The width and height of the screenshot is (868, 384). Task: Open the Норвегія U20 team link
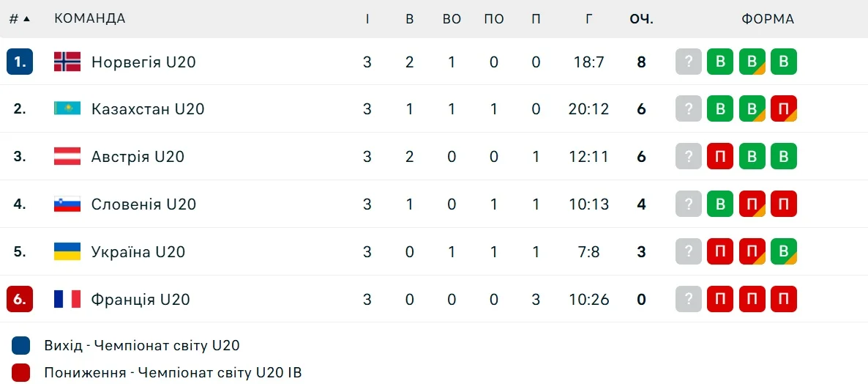click(x=143, y=62)
